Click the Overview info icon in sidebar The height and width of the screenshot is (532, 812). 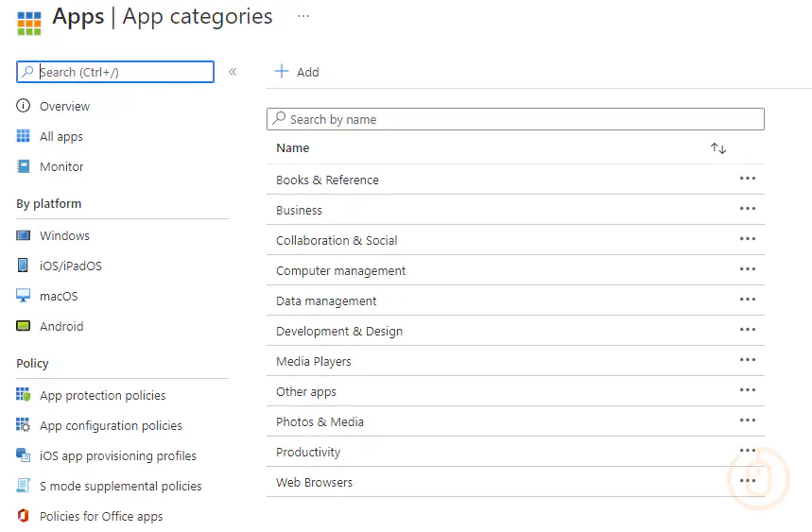pyautogui.click(x=24, y=106)
